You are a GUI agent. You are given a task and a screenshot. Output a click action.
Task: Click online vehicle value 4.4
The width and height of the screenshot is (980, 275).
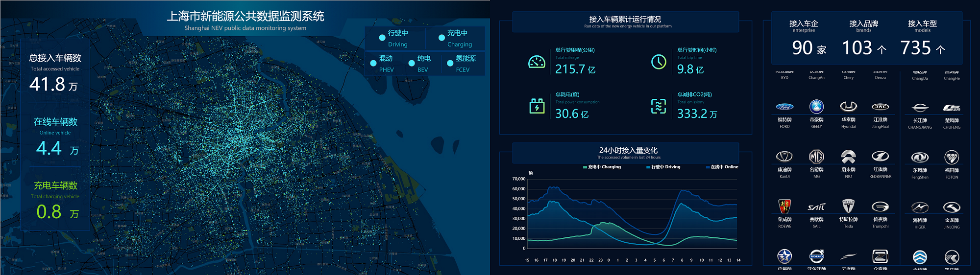pos(49,148)
